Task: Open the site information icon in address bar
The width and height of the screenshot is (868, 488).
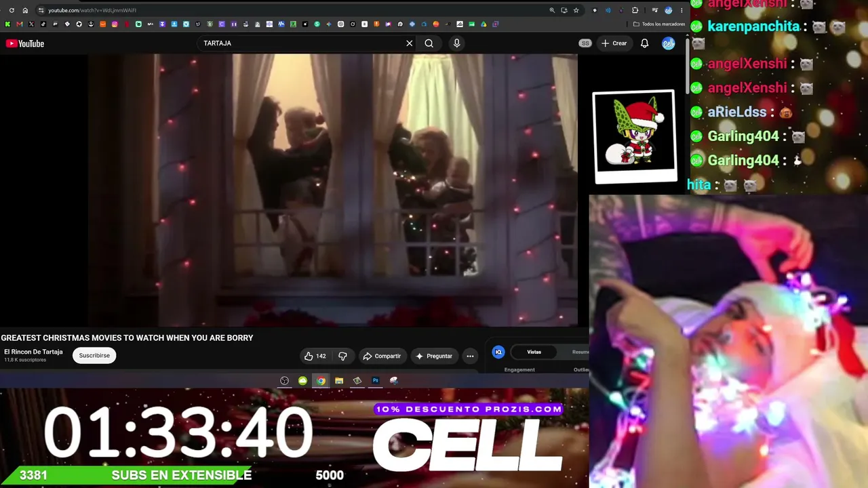Action: click(41, 10)
